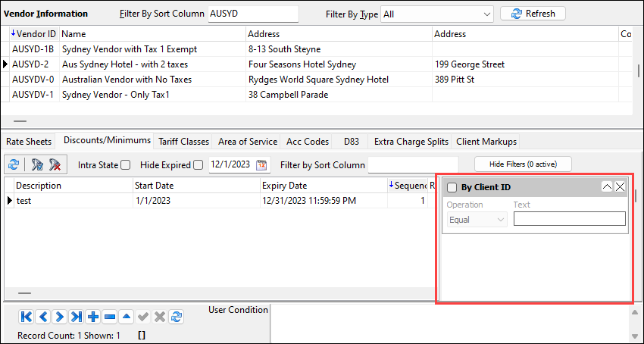Viewport: 644px width, 344px height.
Task: Collapse the By Client ID filter panel
Action: point(607,187)
